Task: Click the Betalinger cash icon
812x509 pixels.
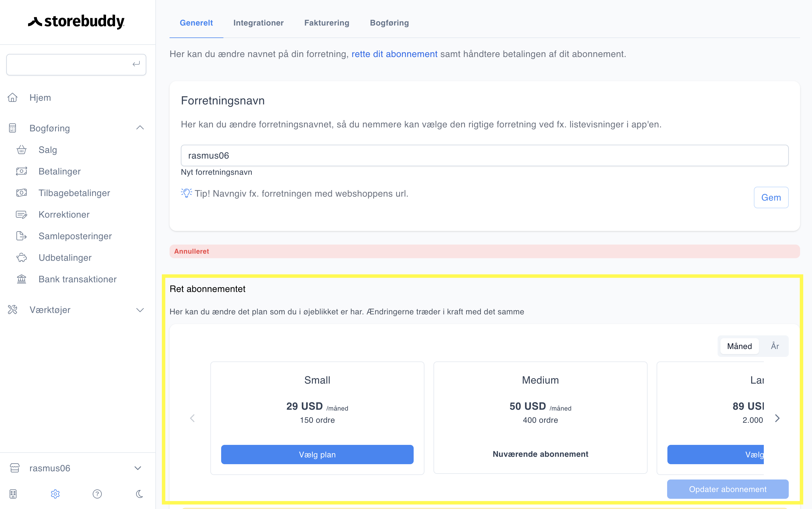Action: pos(22,171)
